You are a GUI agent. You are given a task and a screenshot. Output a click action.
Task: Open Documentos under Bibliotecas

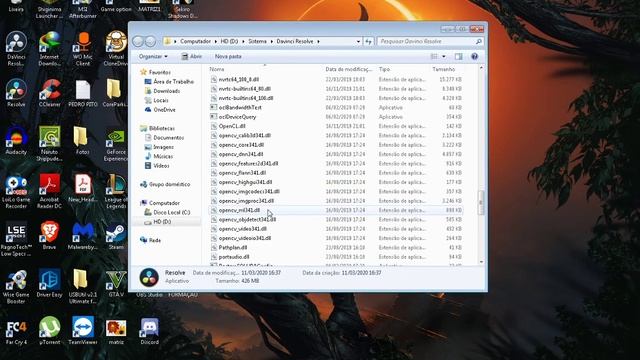(x=164, y=138)
